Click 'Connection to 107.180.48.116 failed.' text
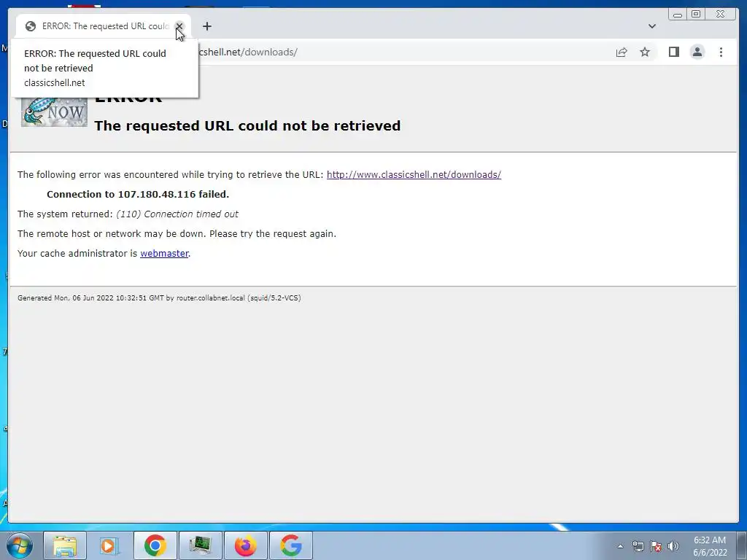 tap(138, 194)
